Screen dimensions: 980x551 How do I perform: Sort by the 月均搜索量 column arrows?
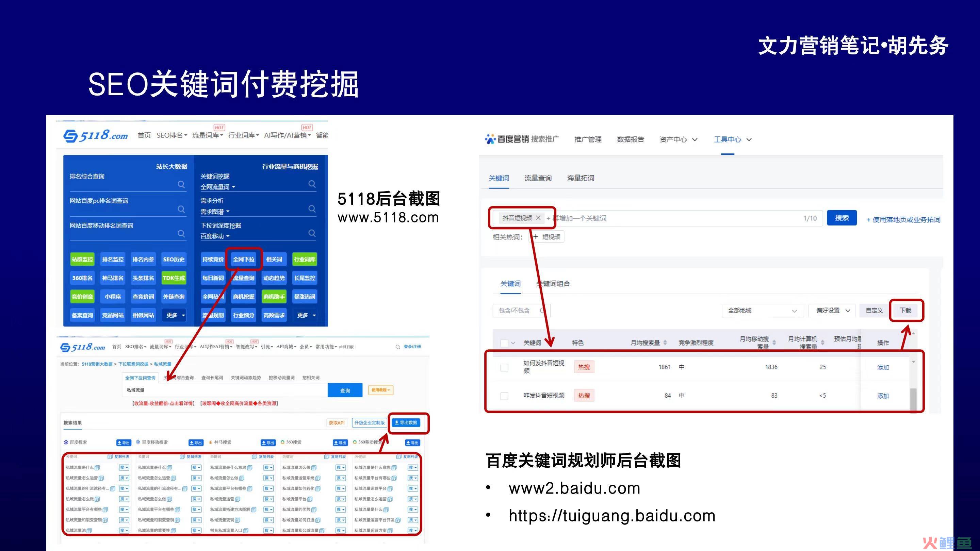[665, 343]
